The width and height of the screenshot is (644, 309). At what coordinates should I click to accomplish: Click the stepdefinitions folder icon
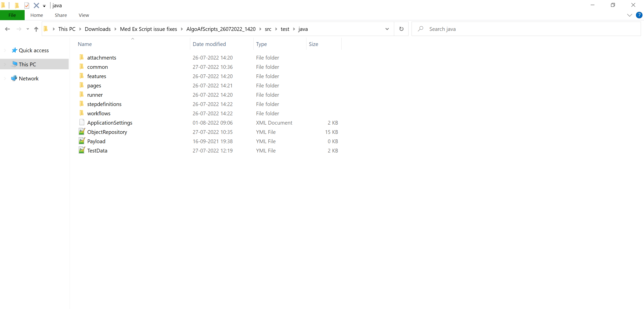point(82,104)
